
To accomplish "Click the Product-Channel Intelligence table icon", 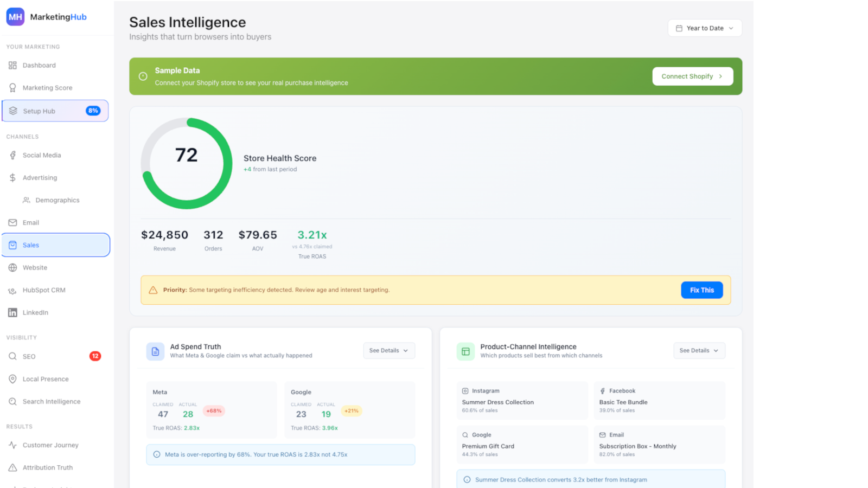I will 465,351.
